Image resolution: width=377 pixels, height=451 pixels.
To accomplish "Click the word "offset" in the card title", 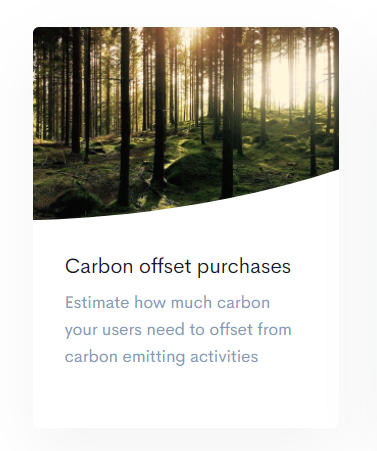I will tap(165, 266).
